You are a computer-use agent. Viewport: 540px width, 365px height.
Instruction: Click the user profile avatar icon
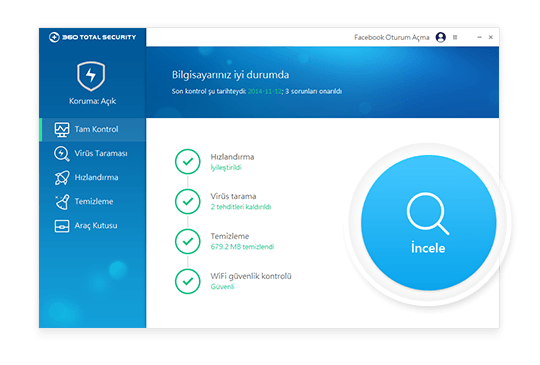click(440, 37)
